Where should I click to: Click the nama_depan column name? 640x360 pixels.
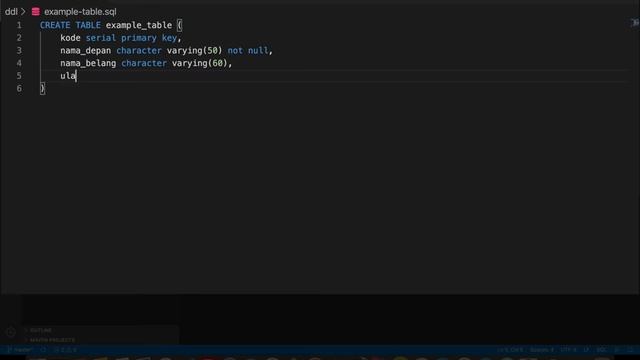click(86, 51)
